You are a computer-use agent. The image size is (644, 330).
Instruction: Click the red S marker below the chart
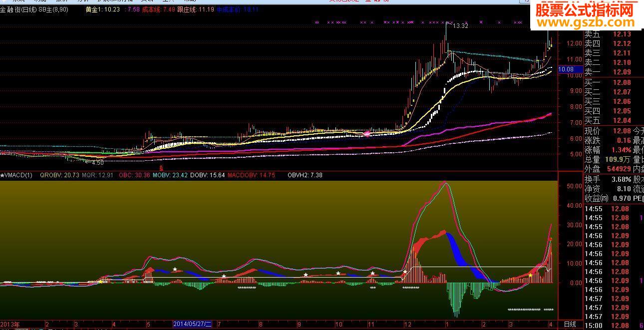(161, 168)
